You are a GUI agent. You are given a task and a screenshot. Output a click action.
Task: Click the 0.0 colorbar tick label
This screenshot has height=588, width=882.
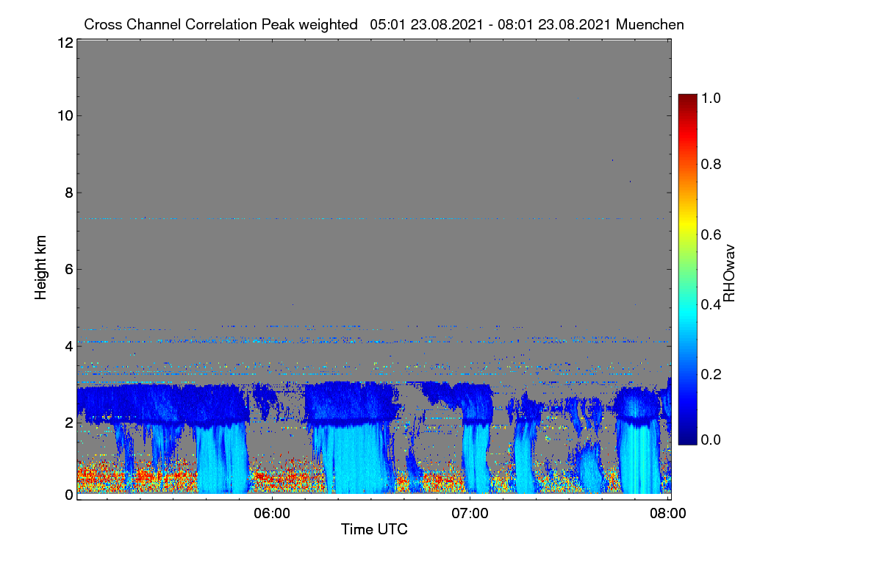[709, 440]
